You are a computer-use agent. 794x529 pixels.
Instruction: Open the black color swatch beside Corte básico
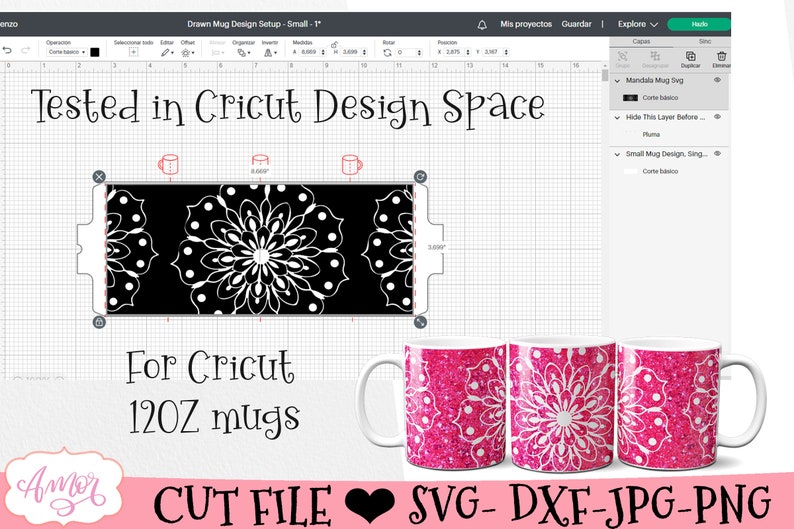click(95, 52)
